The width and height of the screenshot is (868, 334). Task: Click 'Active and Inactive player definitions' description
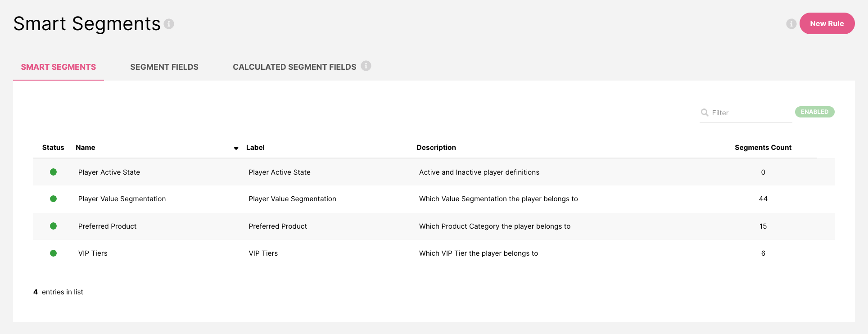(479, 172)
